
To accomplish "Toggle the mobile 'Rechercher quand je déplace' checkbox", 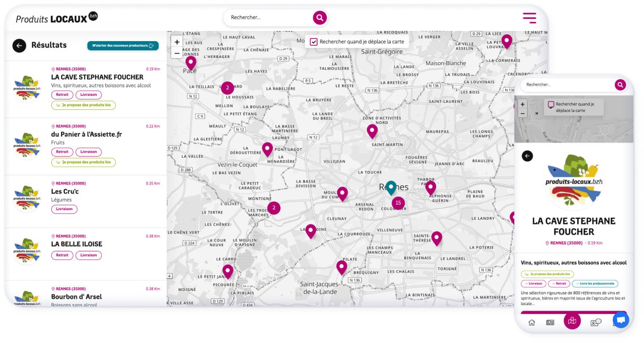I will (551, 104).
